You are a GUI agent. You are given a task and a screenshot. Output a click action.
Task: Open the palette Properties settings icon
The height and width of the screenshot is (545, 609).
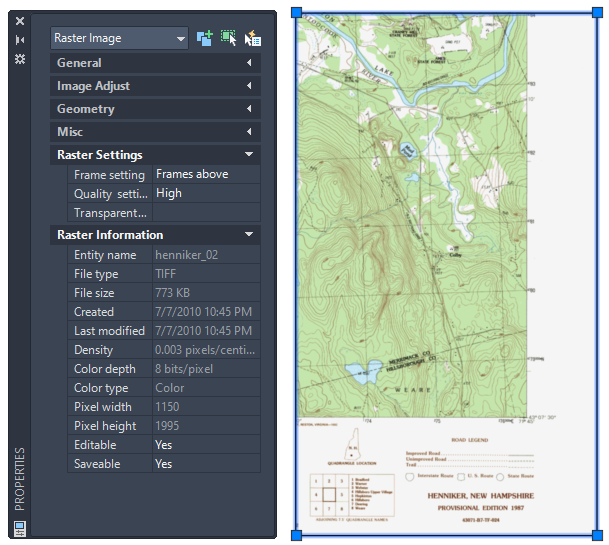20,59
